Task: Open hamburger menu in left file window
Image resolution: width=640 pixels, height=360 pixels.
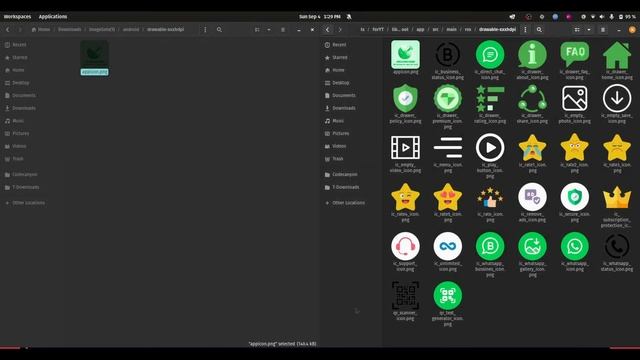Action: pos(283,30)
